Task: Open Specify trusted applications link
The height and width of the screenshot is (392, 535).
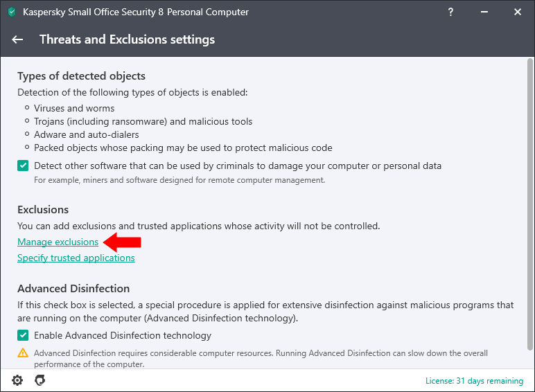Action: (76, 258)
